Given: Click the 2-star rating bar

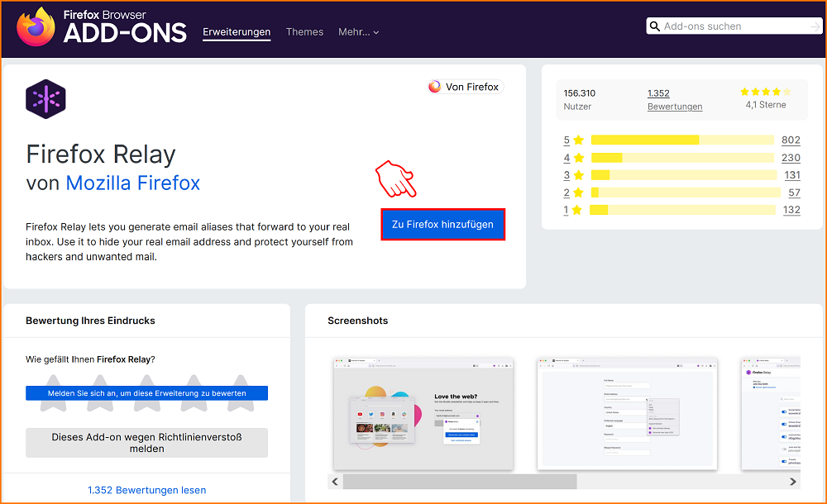Looking at the screenshot, I should [686, 193].
